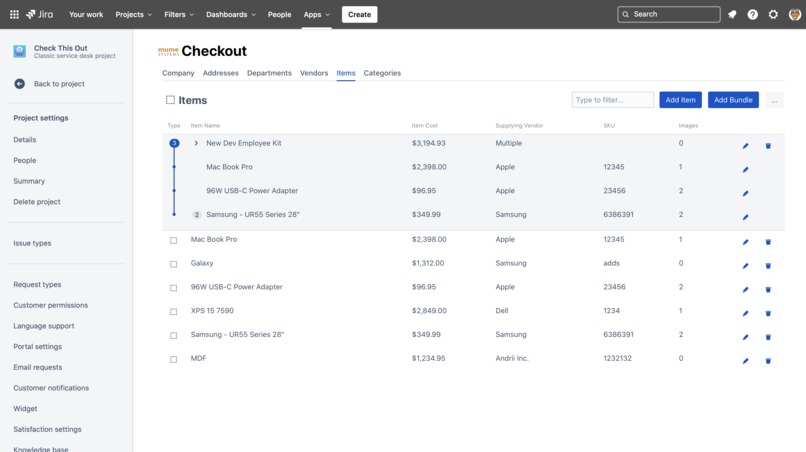
Task: Open the app switcher grid icon
Action: [x=14, y=14]
